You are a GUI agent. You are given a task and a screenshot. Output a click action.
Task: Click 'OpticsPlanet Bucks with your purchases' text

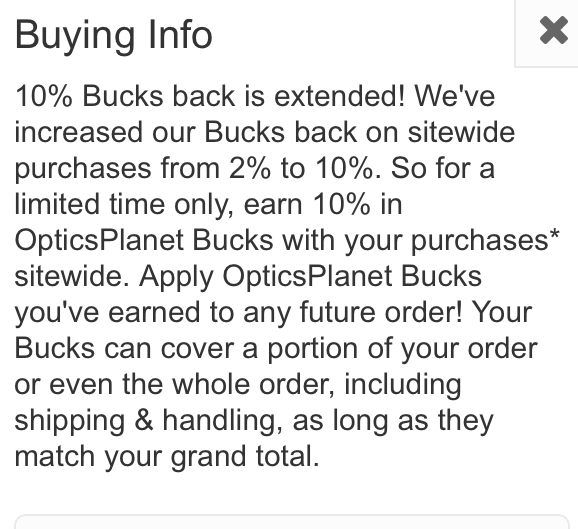coord(282,241)
